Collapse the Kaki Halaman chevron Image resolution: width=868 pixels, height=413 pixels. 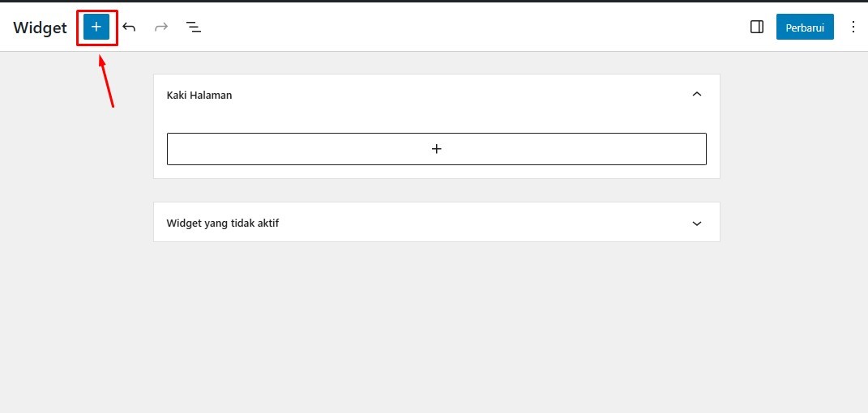(697, 95)
